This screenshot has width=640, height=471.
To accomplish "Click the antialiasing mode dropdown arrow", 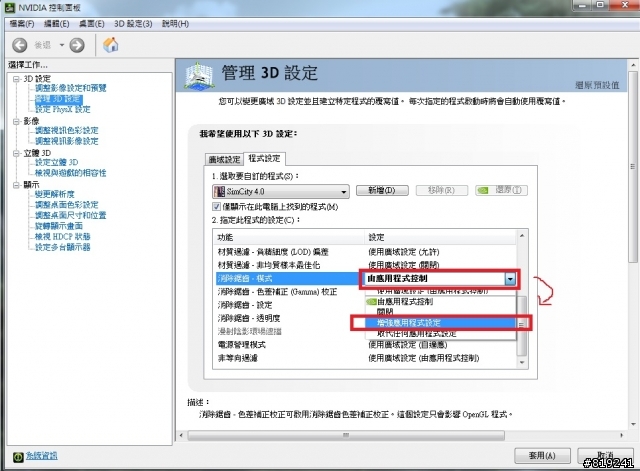I will tap(510, 279).
